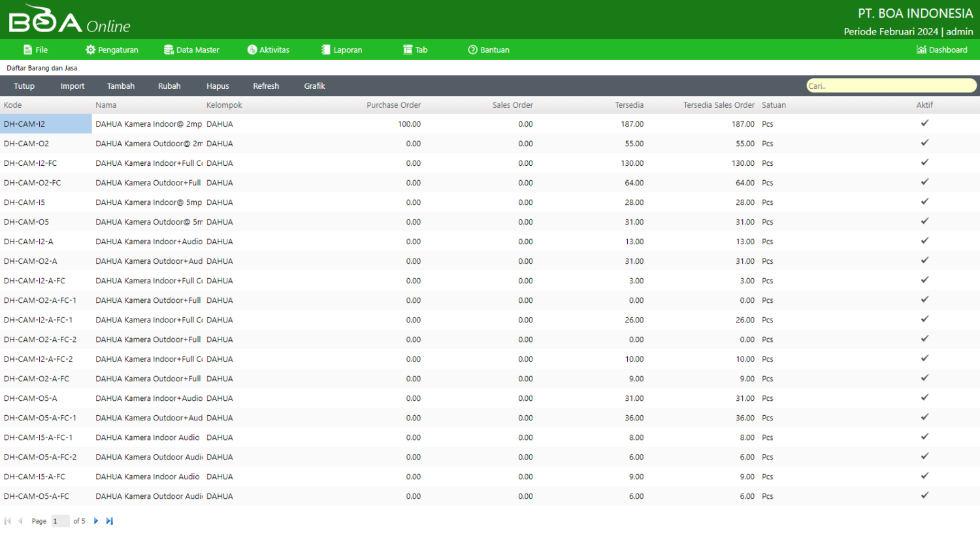
Task: Sort by the Kelompok column header
Action: pos(224,105)
